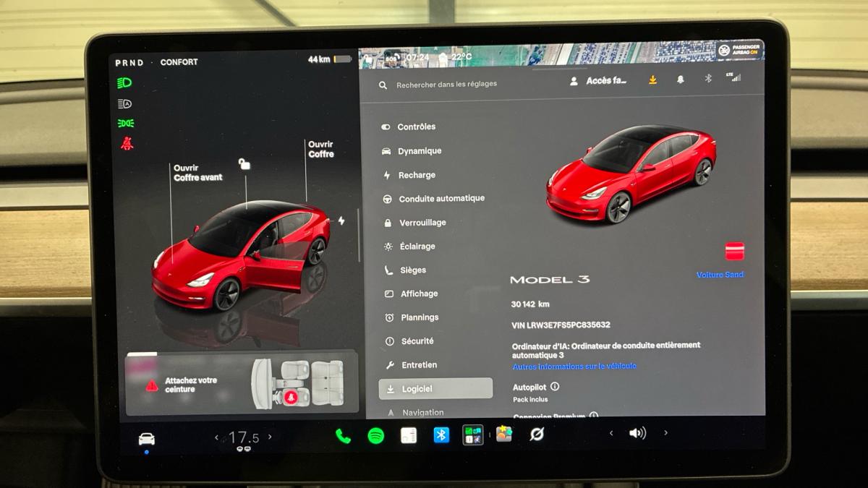Tap the 44 km range battery indicator
This screenshot has width=868, height=488.
pos(330,59)
